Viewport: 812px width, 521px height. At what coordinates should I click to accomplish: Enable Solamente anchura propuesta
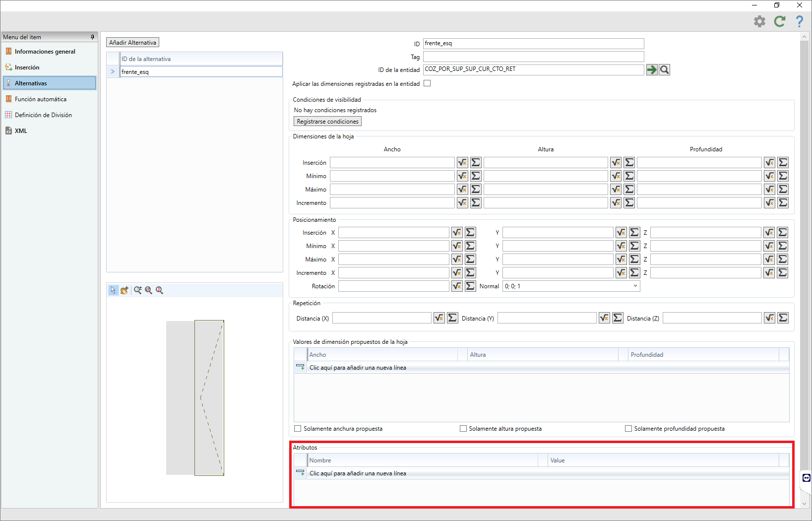[298, 429]
